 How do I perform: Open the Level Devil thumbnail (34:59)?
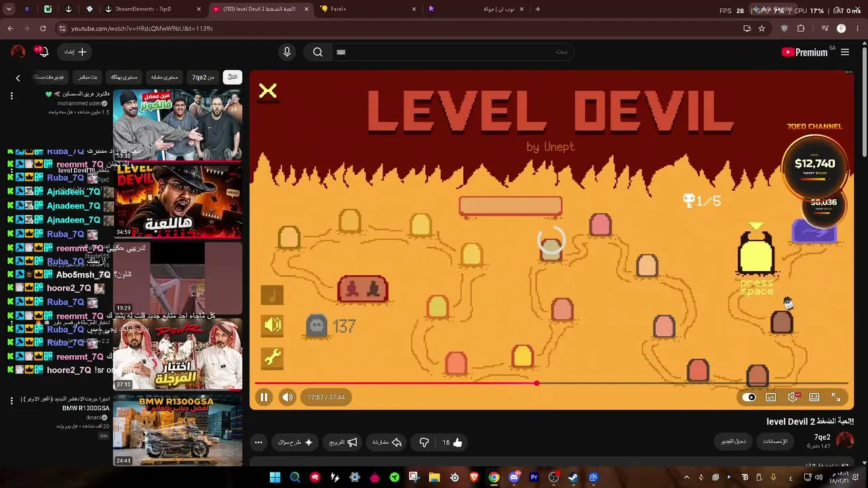pyautogui.click(x=178, y=201)
